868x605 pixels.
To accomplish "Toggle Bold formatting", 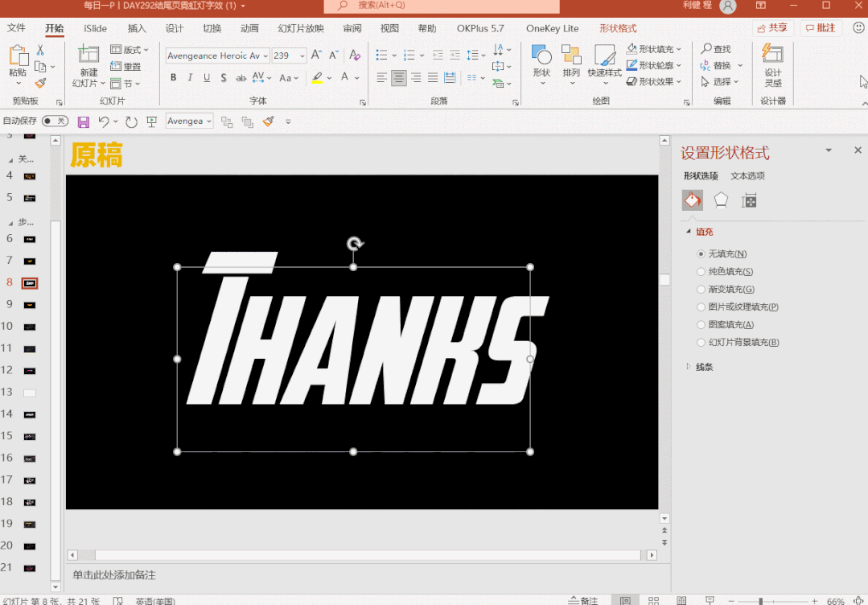I will coord(173,77).
